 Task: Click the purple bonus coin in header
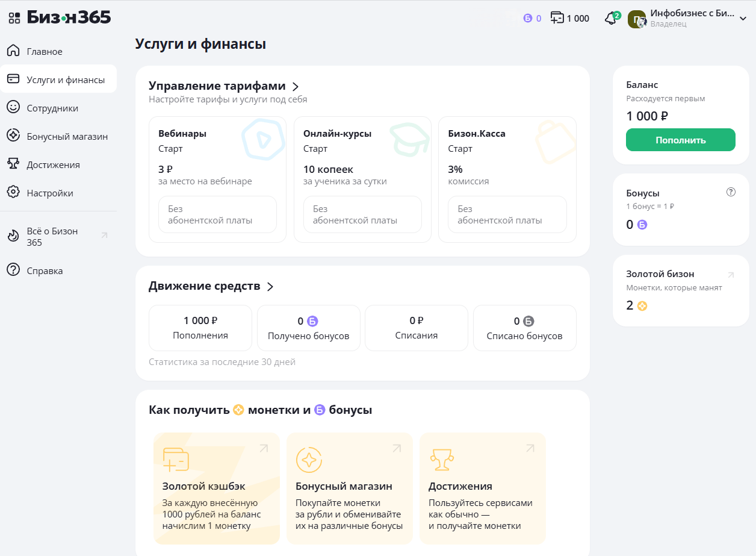coord(528,18)
